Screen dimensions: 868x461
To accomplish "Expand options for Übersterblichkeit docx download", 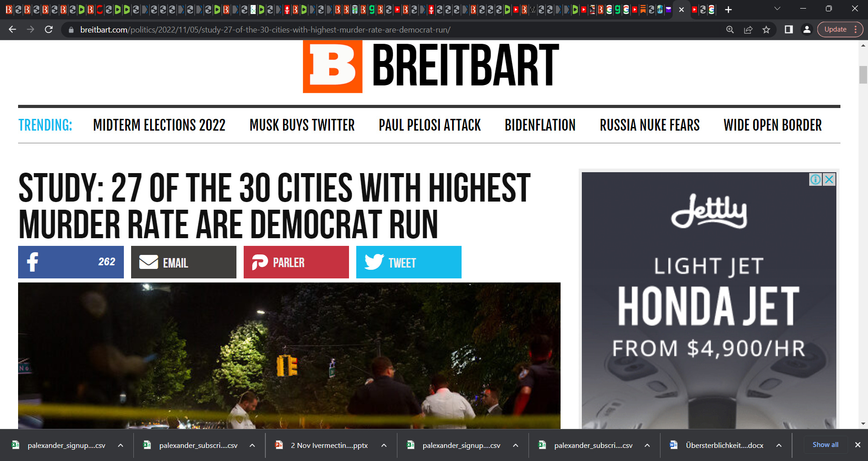I will [779, 445].
